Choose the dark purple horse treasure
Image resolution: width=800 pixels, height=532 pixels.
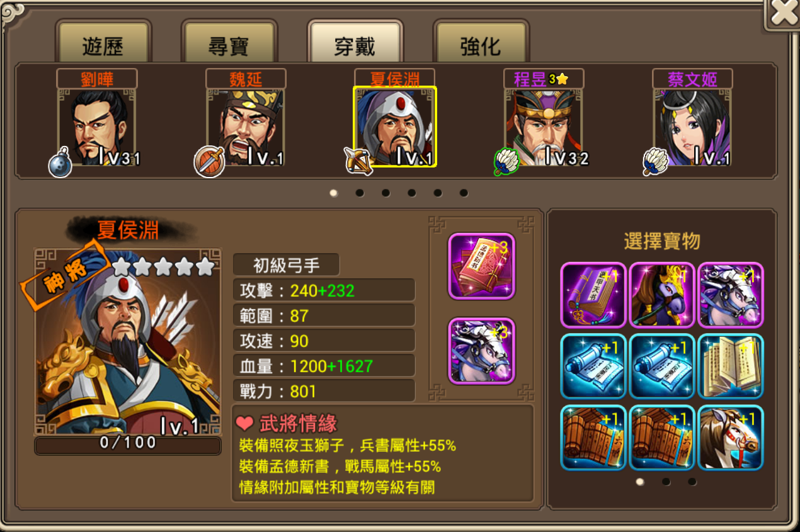(662, 295)
